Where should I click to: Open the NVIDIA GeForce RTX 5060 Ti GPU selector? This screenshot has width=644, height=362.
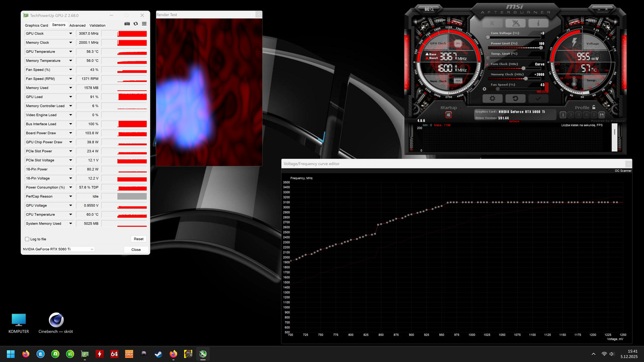[58, 249]
